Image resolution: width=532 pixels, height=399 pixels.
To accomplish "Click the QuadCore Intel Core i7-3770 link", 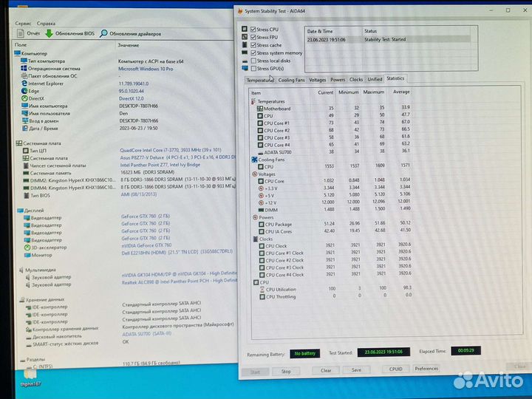I will coord(171,150).
